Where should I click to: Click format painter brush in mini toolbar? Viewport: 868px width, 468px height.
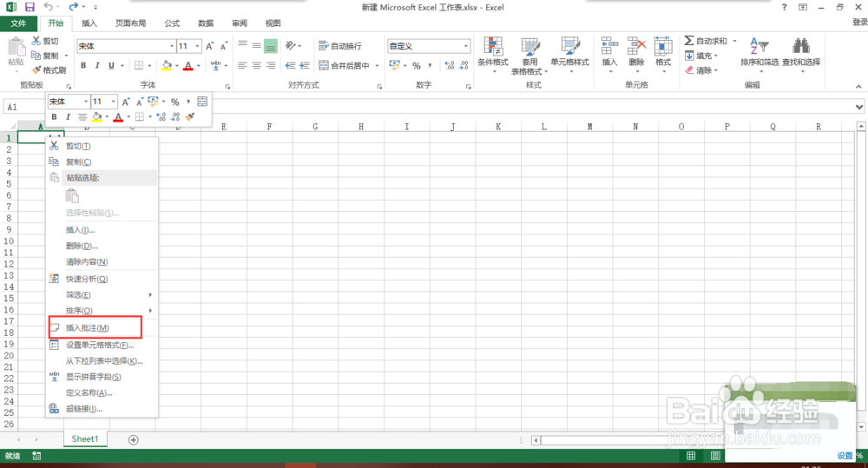click(x=190, y=117)
